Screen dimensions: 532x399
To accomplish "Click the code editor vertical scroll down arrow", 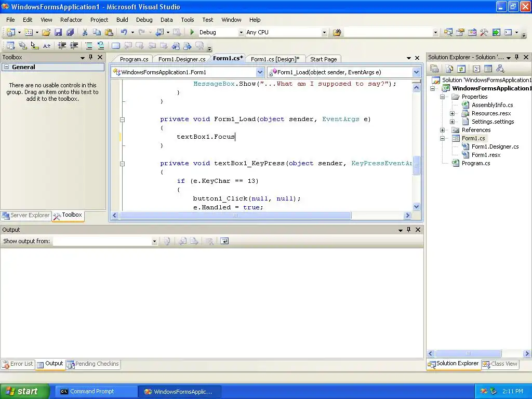I will 416,206.
